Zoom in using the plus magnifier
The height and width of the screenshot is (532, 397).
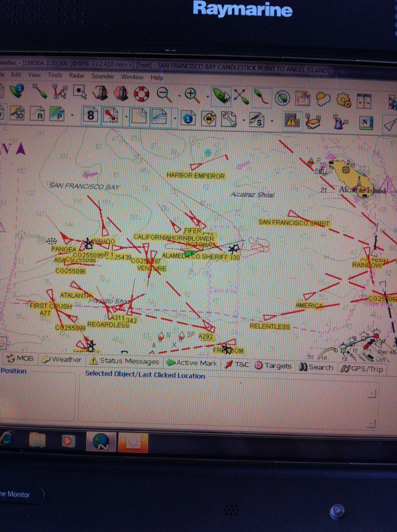[192, 95]
